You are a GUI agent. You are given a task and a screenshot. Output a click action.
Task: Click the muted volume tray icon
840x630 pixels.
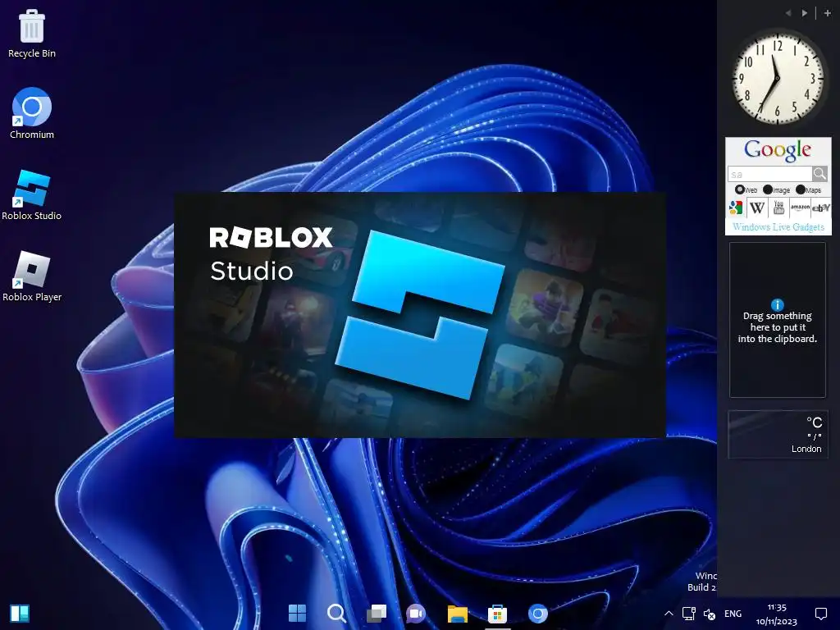point(710,614)
